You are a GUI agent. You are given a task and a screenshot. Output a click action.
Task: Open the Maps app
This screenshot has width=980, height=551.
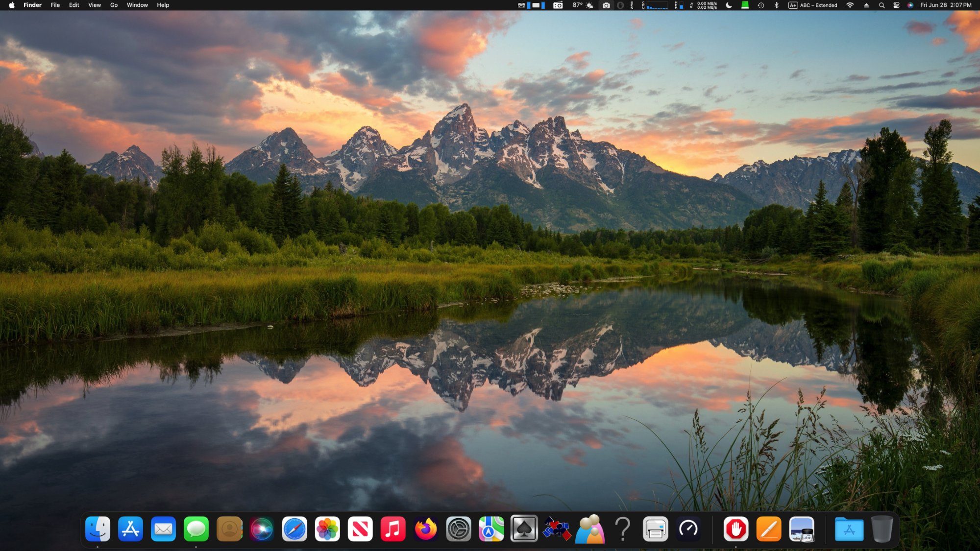tap(491, 529)
